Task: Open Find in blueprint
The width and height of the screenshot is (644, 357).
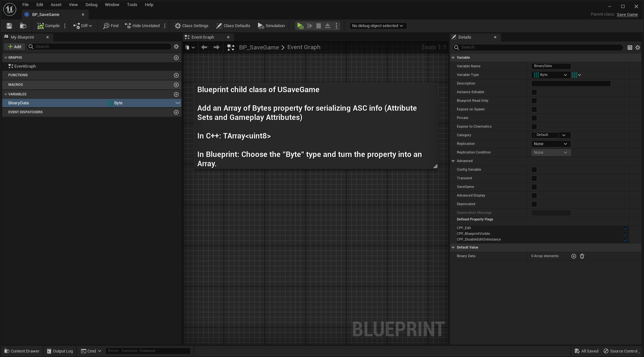Action: [111, 26]
